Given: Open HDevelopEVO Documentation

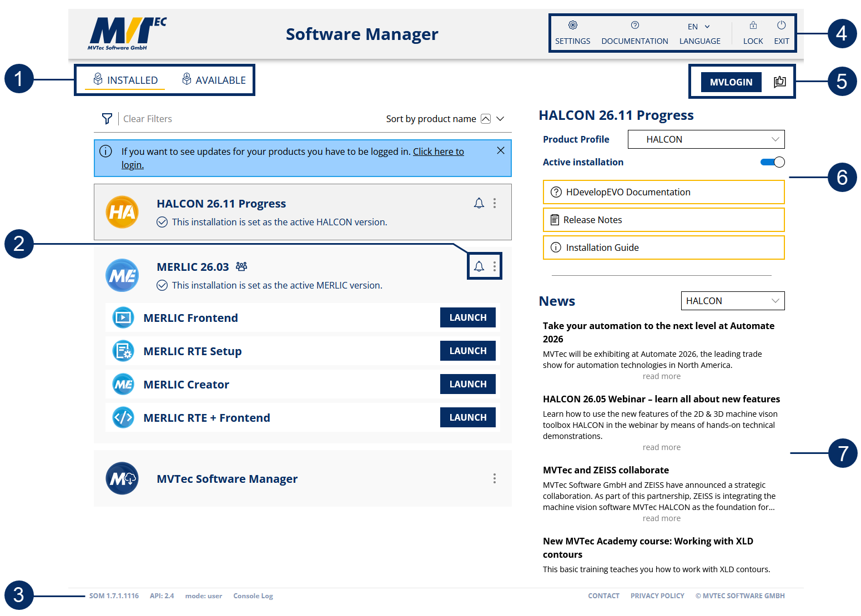Looking at the screenshot, I should (x=663, y=192).
